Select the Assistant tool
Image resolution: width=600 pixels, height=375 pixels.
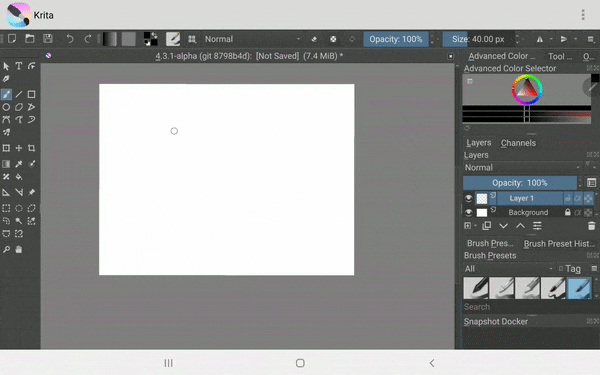(x=6, y=192)
